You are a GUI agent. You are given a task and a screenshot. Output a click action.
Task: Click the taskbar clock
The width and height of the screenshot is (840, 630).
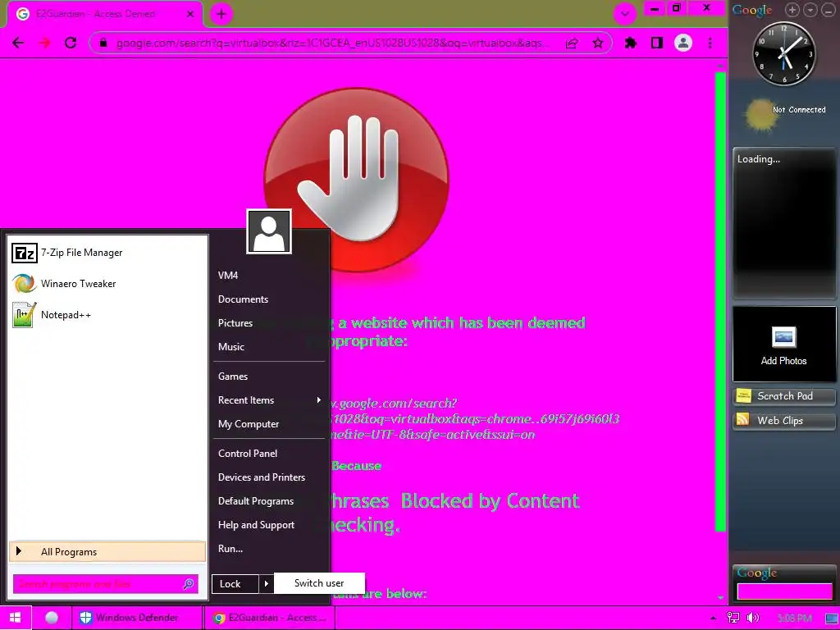(x=794, y=619)
